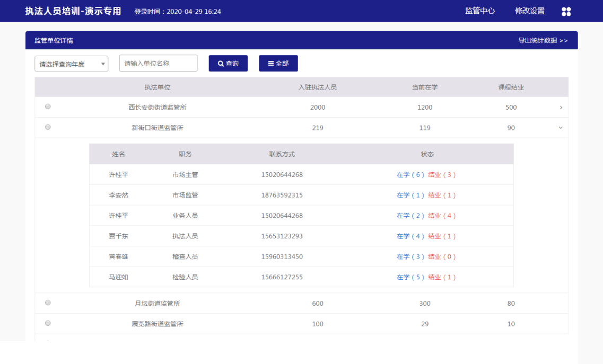Click 结业(0) for 黄春雄
Image resolution: width=603 pixels, height=364 pixels.
[x=442, y=256]
